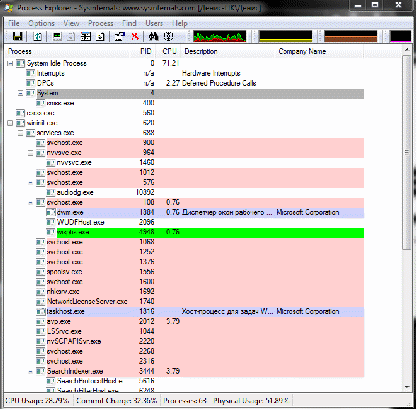Click the Save floppy disk toolbar icon
The image size is (417, 410).
coord(17,36)
